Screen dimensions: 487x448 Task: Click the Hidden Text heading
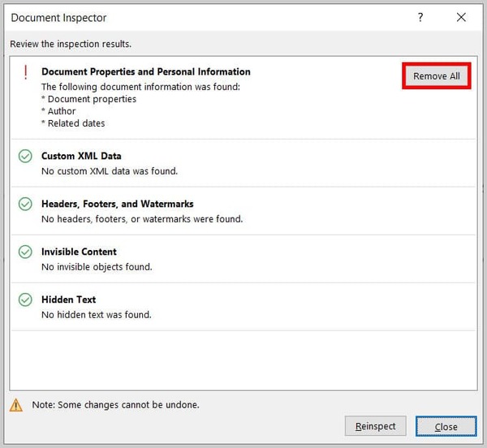(x=69, y=299)
